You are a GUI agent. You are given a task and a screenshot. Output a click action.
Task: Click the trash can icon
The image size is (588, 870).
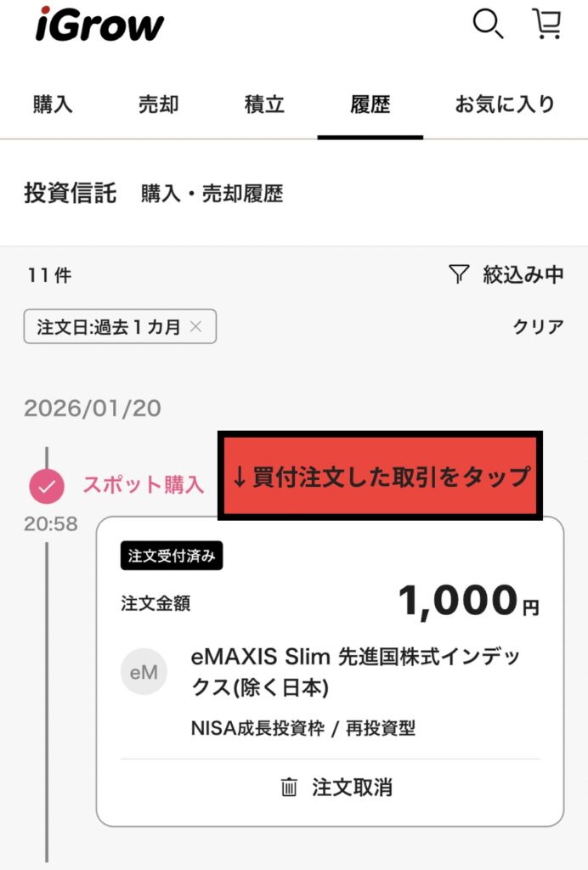[x=290, y=788]
